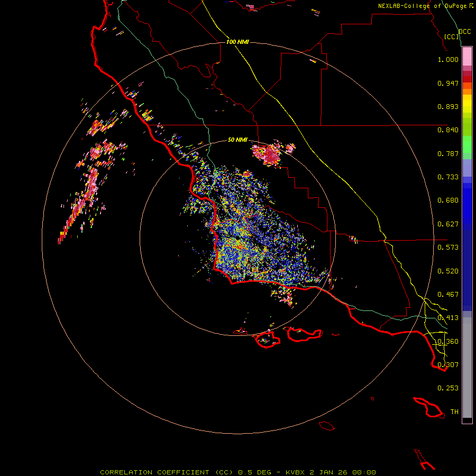The image size is (476, 476).
Task: Select the 0.520 legend value
Action: 448,271
